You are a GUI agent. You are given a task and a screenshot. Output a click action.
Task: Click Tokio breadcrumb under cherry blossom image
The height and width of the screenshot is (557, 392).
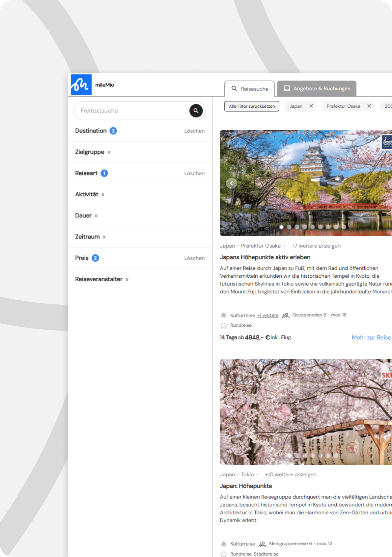(x=247, y=475)
